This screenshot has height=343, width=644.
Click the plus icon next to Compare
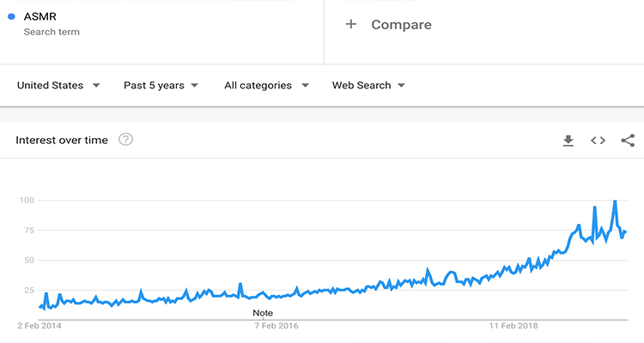pos(350,25)
